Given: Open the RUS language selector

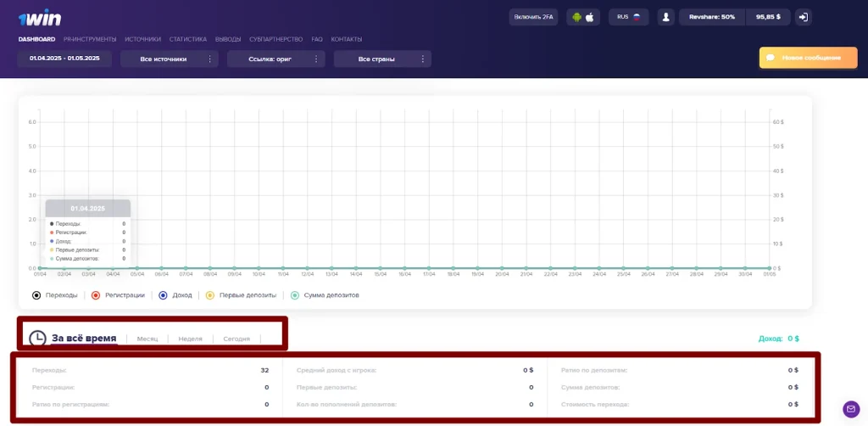Looking at the screenshot, I should 628,17.
